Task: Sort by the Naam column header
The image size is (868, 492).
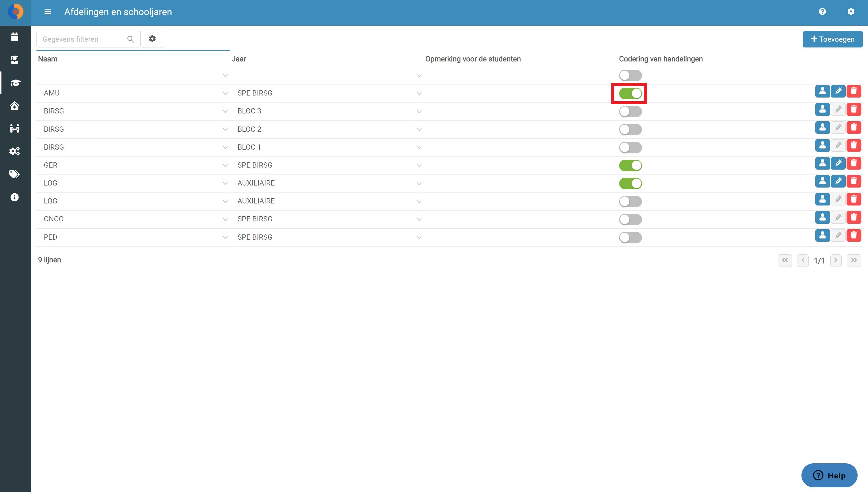Action: coord(48,59)
